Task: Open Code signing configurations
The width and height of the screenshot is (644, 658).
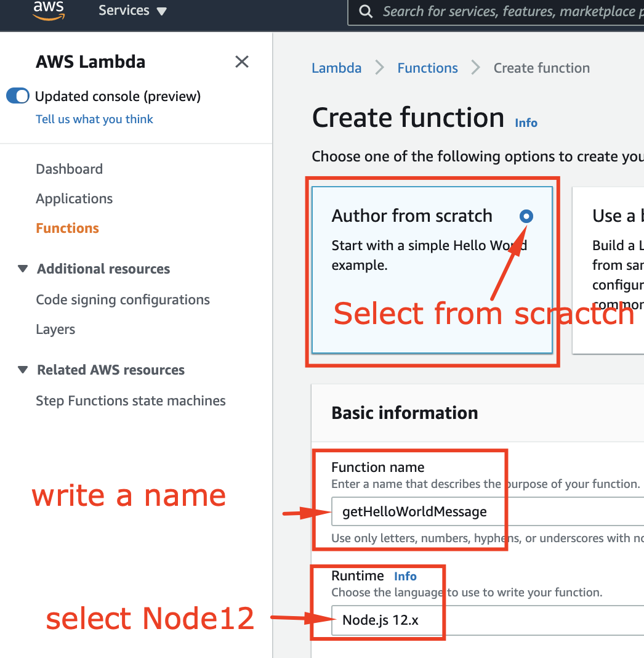Action: click(123, 299)
